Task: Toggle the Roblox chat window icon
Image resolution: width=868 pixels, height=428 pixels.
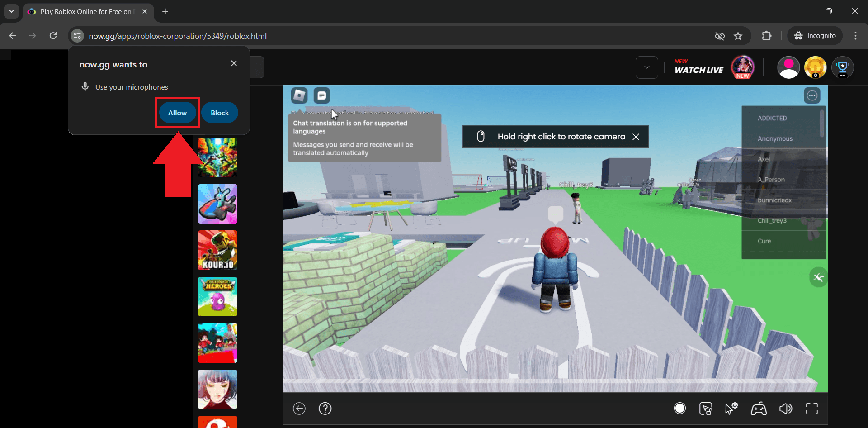Action: click(x=322, y=95)
